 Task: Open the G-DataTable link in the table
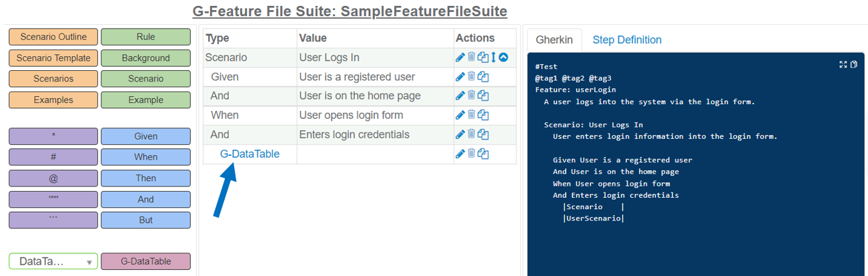click(x=250, y=154)
